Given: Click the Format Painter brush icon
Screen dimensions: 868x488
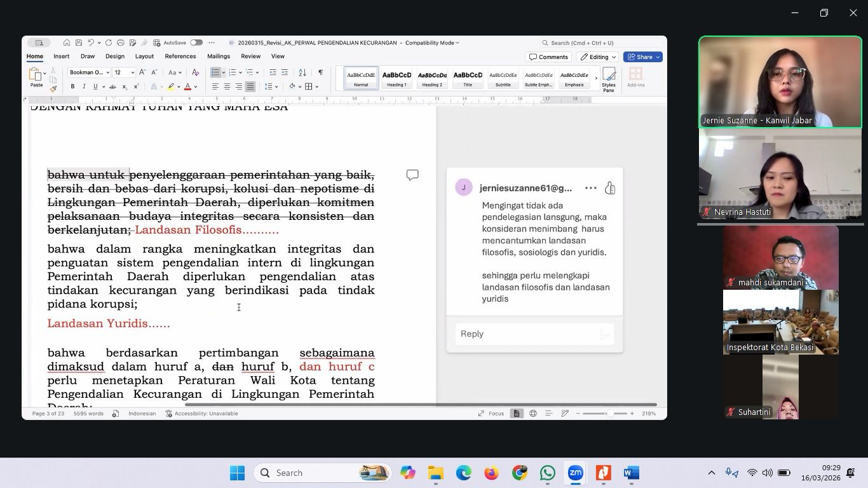Looking at the screenshot, I should tap(53, 89).
